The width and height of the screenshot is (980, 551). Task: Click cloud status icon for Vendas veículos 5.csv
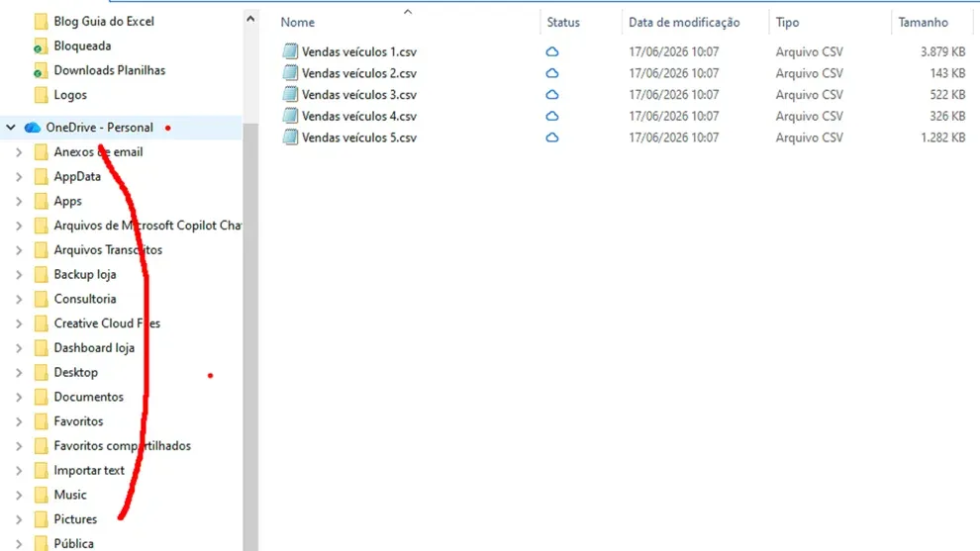pos(552,138)
